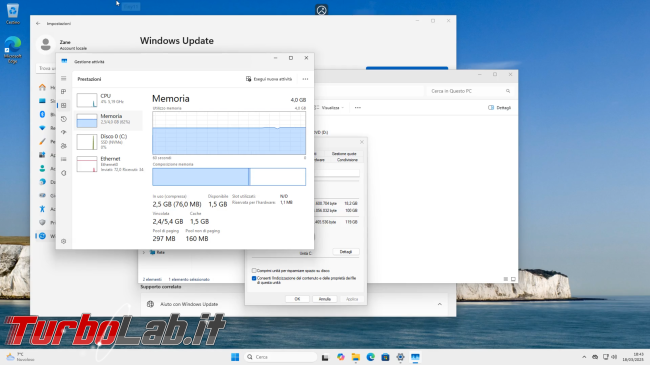Uncheck 'Consenti l'indicizzazione del contenuto' checkbox

coord(254,278)
